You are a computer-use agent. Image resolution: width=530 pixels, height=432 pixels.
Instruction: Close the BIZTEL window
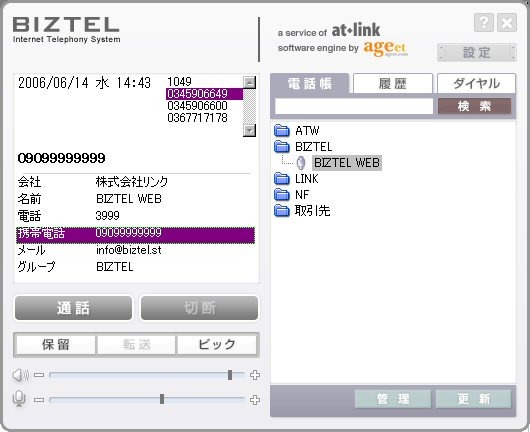pyautogui.click(x=507, y=23)
